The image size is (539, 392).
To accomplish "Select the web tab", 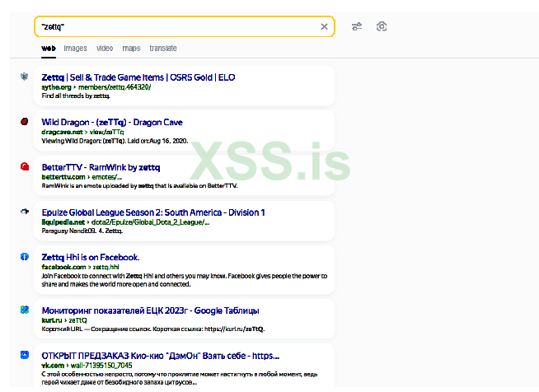I will (x=49, y=48).
